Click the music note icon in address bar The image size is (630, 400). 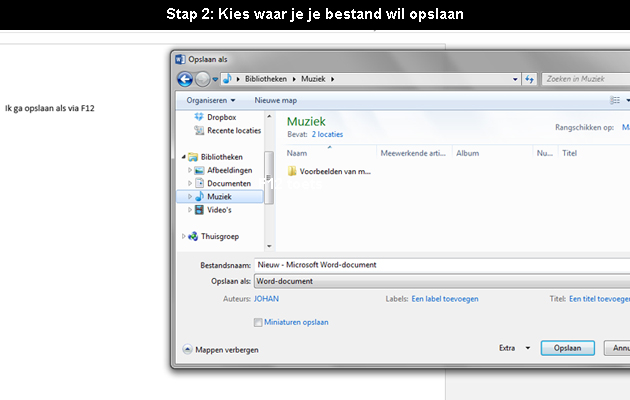(x=227, y=79)
